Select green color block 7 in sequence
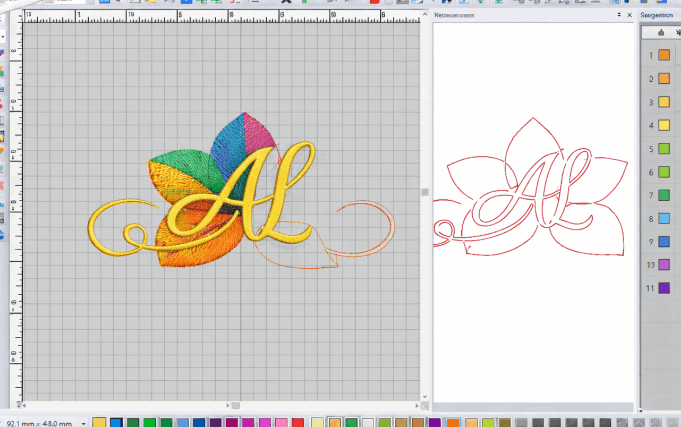This screenshot has width=681, height=427. pos(663,195)
